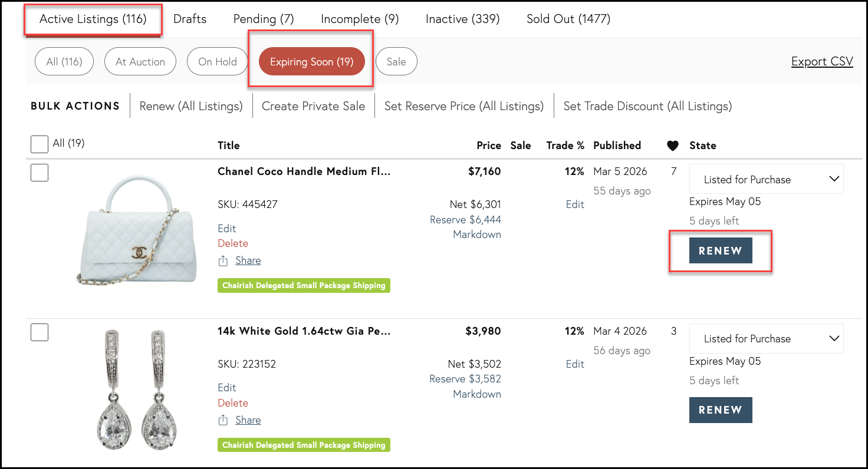868x469 pixels.
Task: Click Set Trade Discount (All Listings)
Action: click(647, 106)
